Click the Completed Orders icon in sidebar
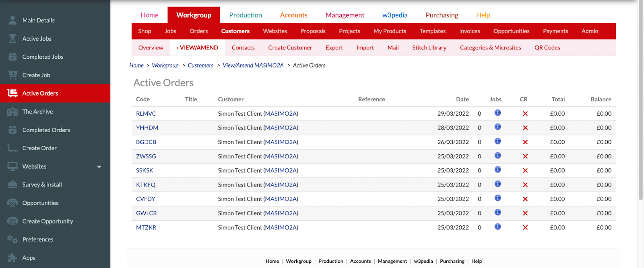Image resolution: width=644 pixels, height=268 pixels. (12, 130)
